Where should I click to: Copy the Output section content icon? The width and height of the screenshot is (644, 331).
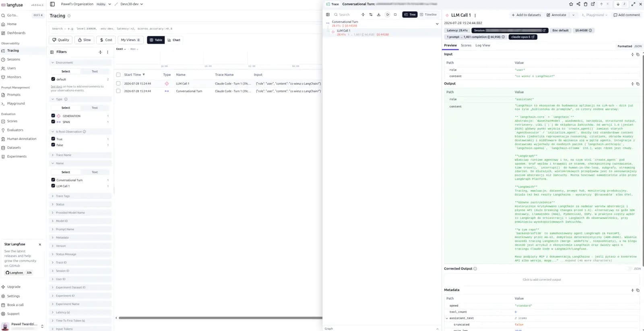(x=638, y=84)
